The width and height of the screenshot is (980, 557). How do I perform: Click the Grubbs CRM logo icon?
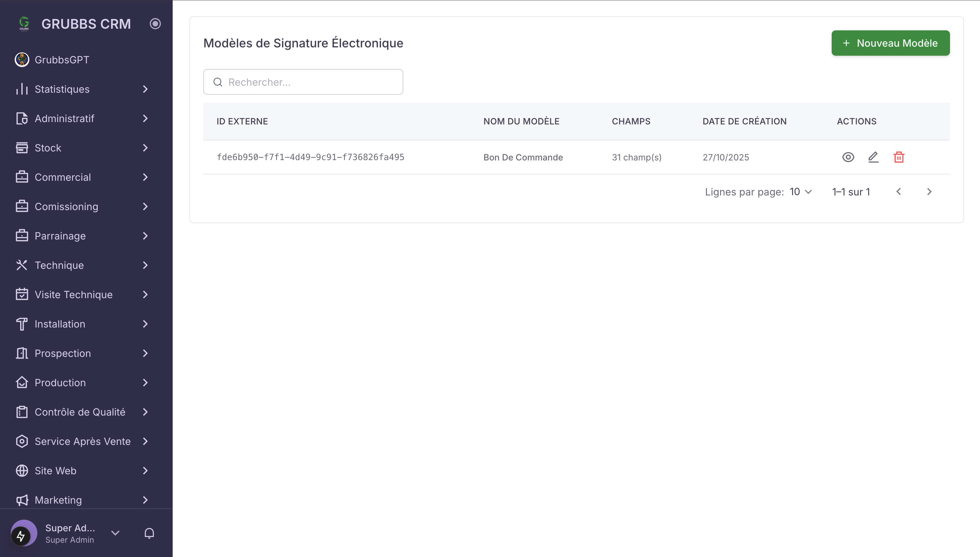[24, 24]
